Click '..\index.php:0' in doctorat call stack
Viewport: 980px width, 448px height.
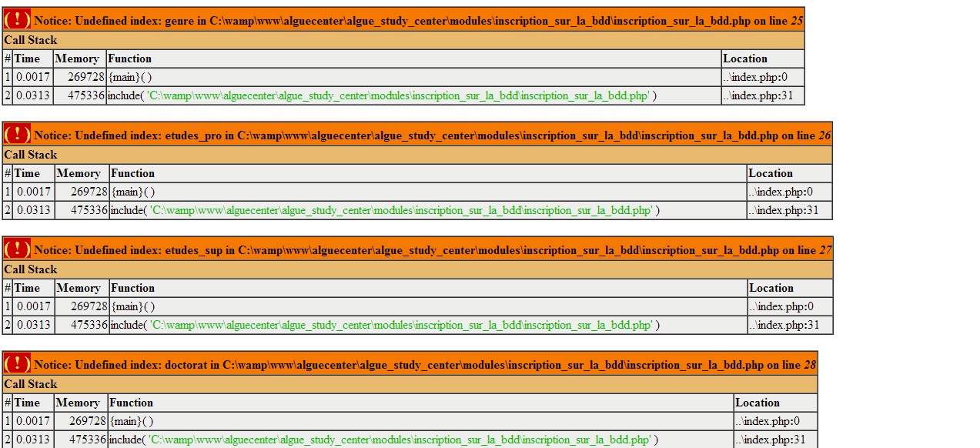point(768,421)
